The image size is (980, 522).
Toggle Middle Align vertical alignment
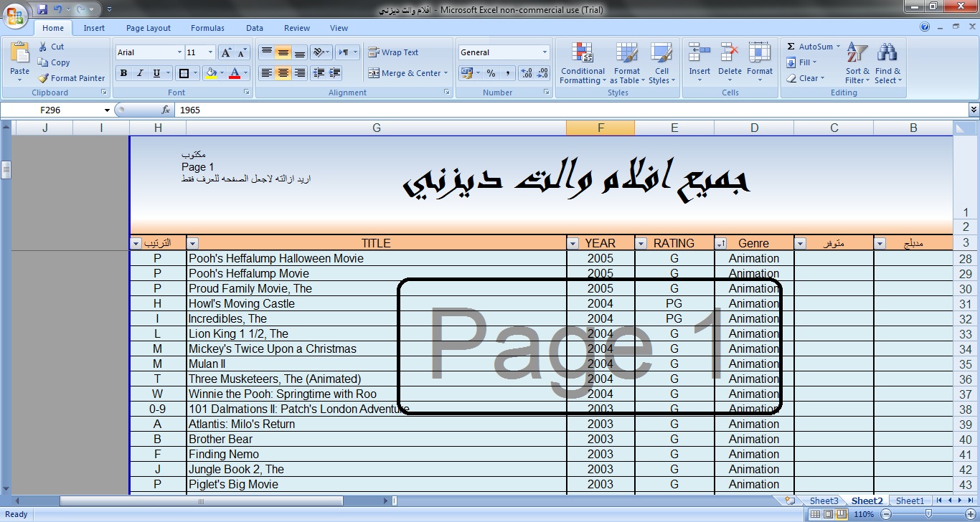pos(283,52)
